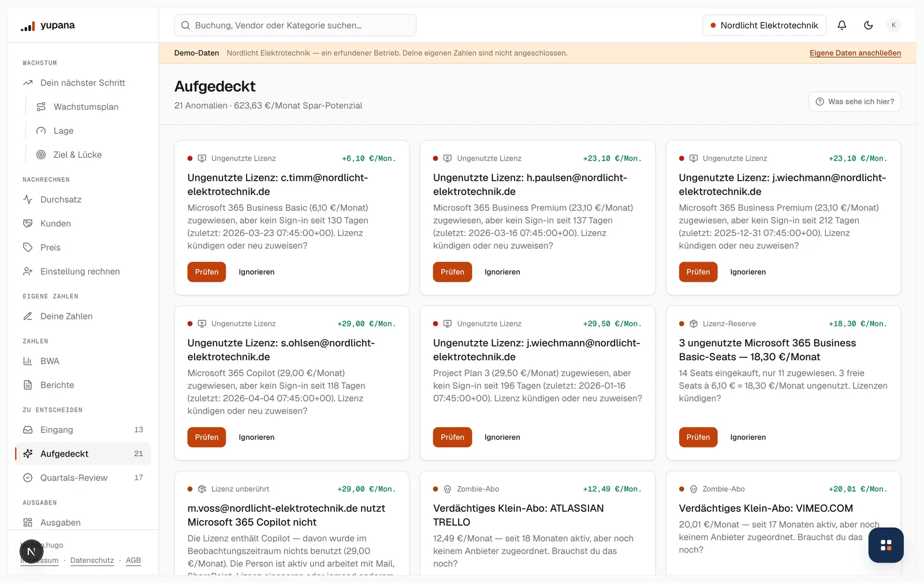Open the K user avatar menu

[x=893, y=25]
